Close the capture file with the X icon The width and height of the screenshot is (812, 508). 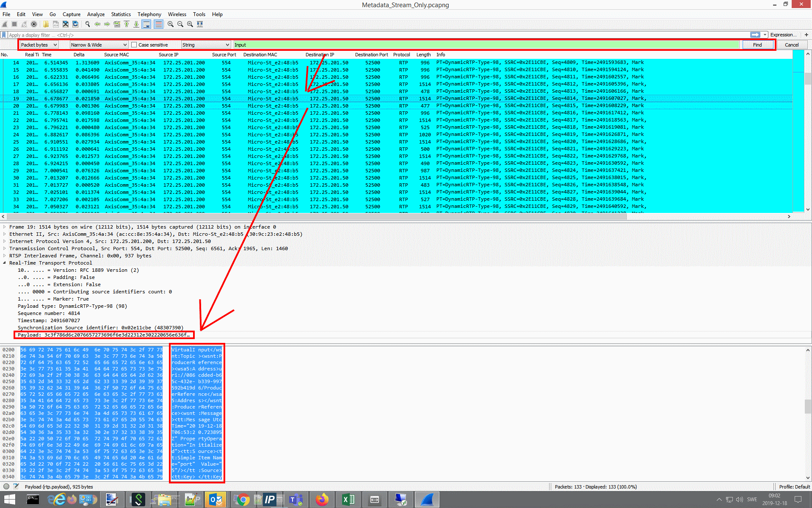pos(66,24)
